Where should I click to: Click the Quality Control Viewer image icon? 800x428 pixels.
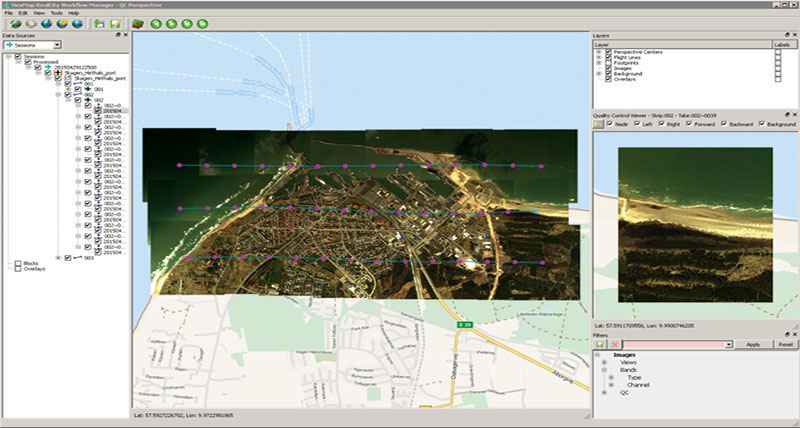(x=599, y=124)
